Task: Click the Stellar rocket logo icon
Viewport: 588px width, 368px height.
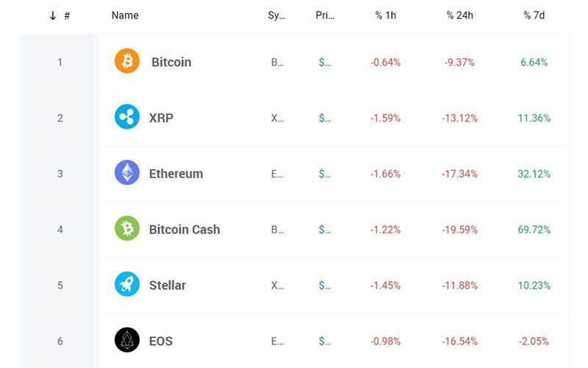Action: click(x=127, y=285)
